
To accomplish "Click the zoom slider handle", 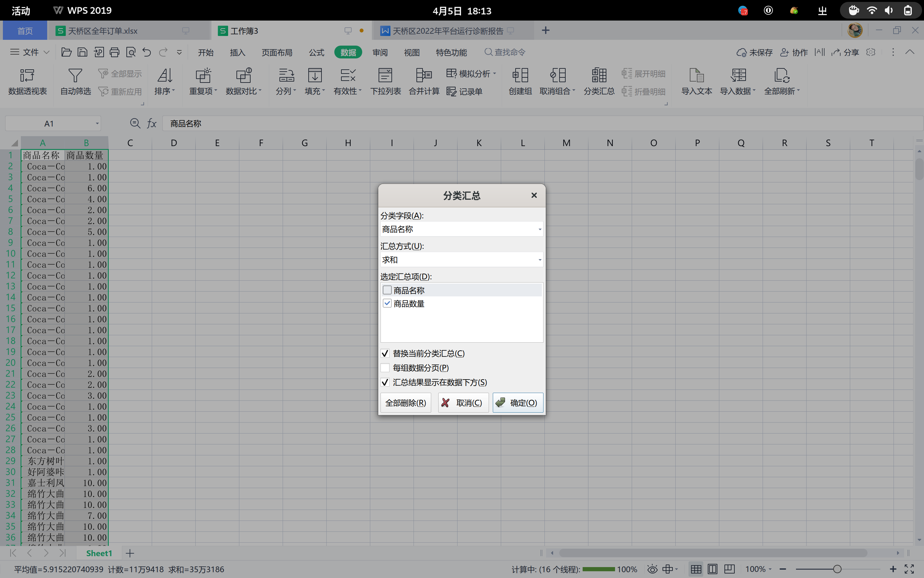I will tap(837, 569).
